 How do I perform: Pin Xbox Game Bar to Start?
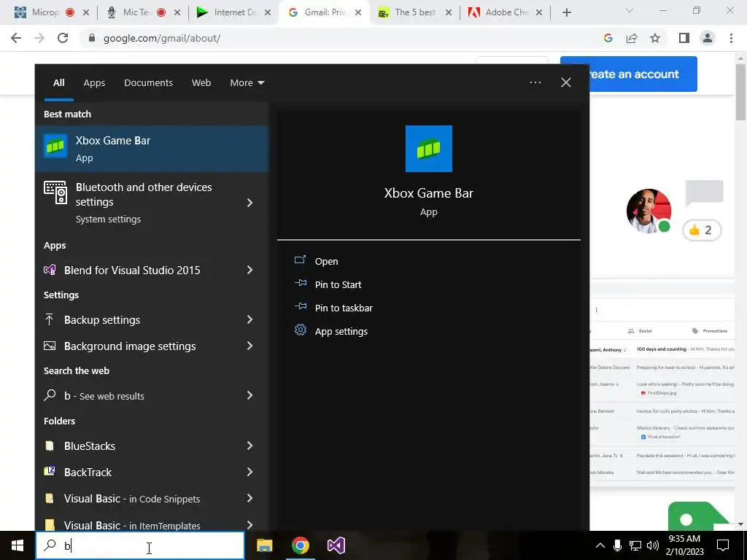338,284
